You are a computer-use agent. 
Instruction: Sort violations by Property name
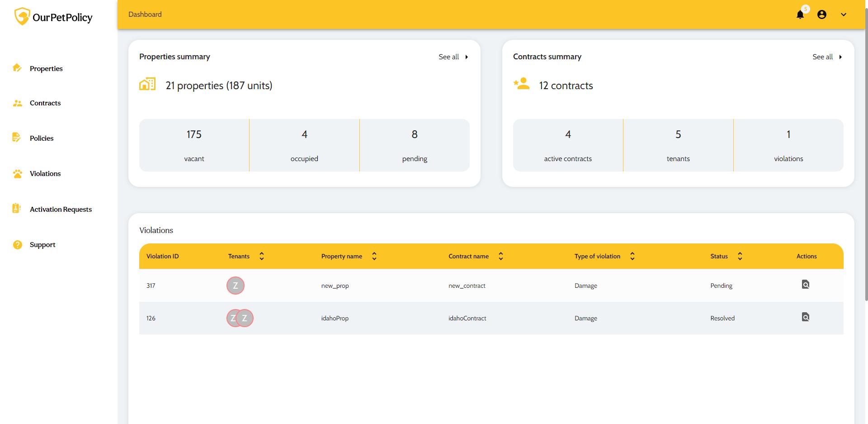click(374, 256)
